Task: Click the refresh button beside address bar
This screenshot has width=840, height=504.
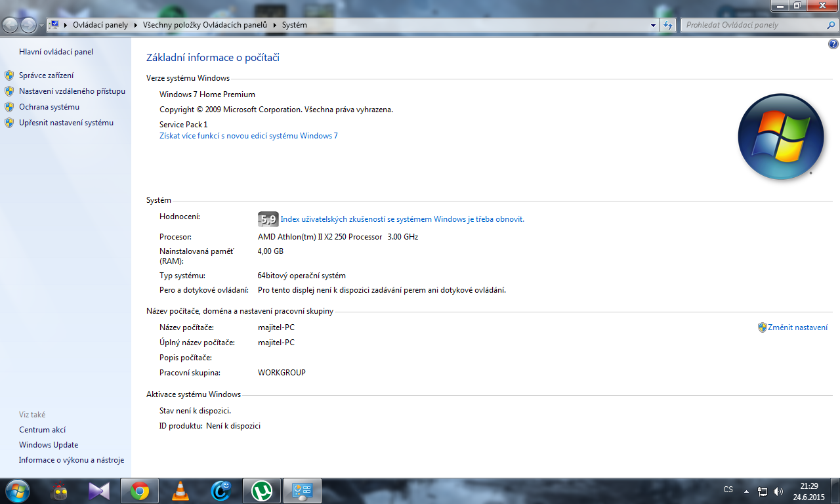Action: tap(668, 25)
